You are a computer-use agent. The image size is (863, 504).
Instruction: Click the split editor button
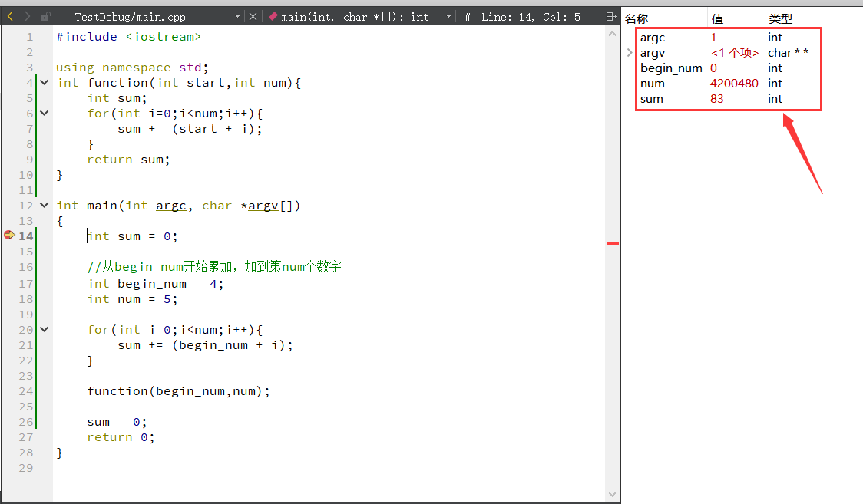tap(611, 16)
